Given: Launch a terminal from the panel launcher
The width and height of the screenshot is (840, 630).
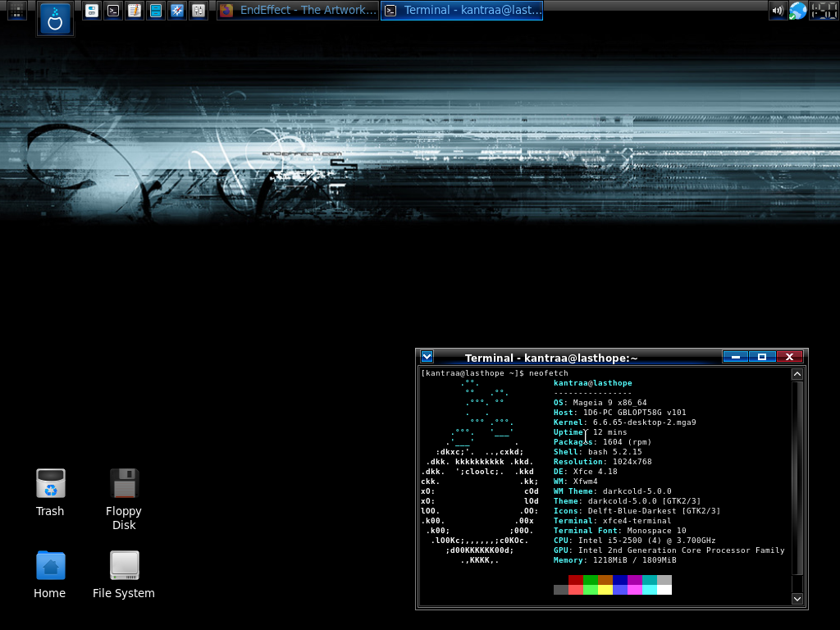Looking at the screenshot, I should [x=113, y=10].
